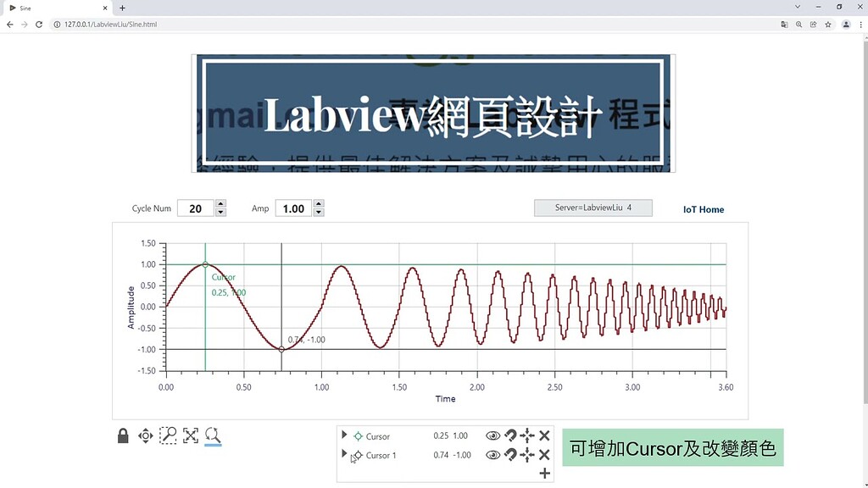Image resolution: width=868 pixels, height=488 pixels.
Task: Select the zoom undo magnifier tool
Action: click(x=212, y=435)
